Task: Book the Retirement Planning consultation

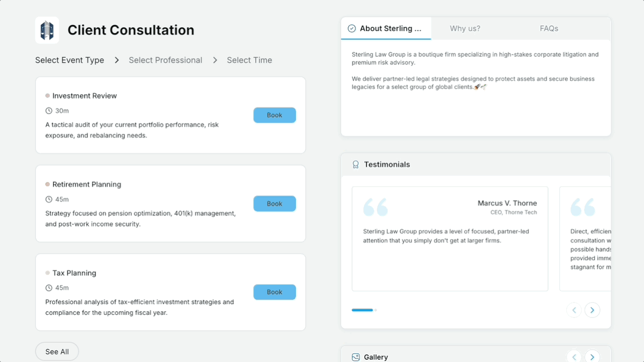Action: (274, 203)
